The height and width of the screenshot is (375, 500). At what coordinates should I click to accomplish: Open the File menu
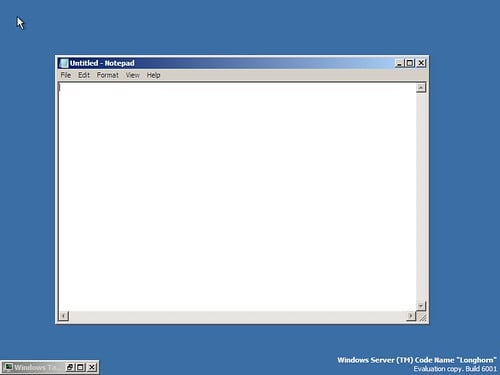coord(66,75)
